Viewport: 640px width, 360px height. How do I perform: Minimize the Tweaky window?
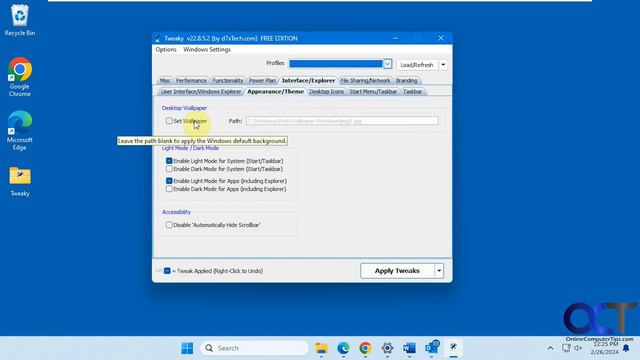(x=395, y=38)
